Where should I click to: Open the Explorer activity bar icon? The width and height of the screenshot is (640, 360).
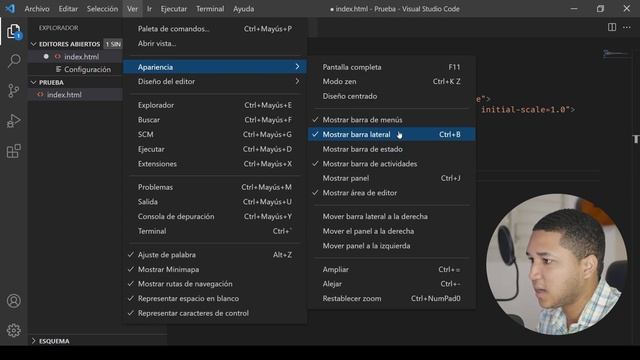(x=13, y=31)
